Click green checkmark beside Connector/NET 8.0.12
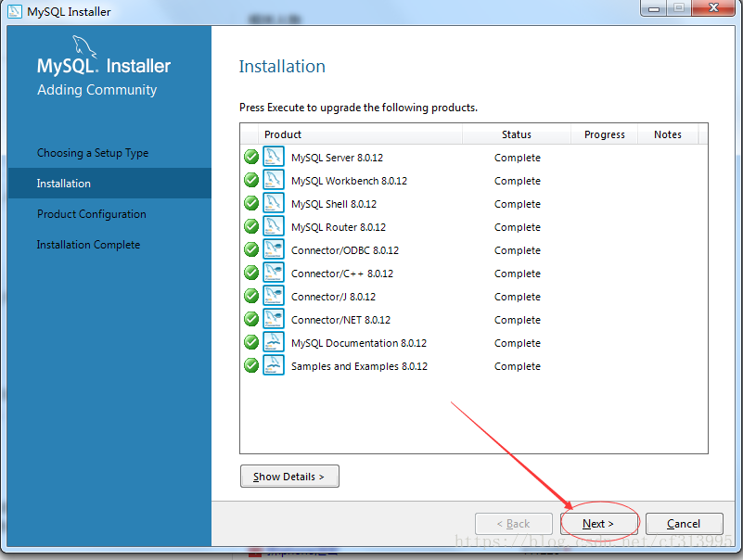The width and height of the screenshot is (743, 560). pyautogui.click(x=251, y=319)
